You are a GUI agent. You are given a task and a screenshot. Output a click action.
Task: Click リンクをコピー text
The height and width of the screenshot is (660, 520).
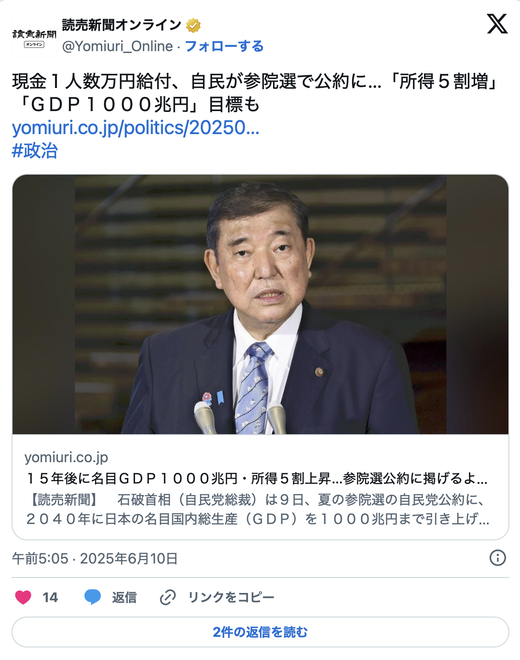[231, 597]
